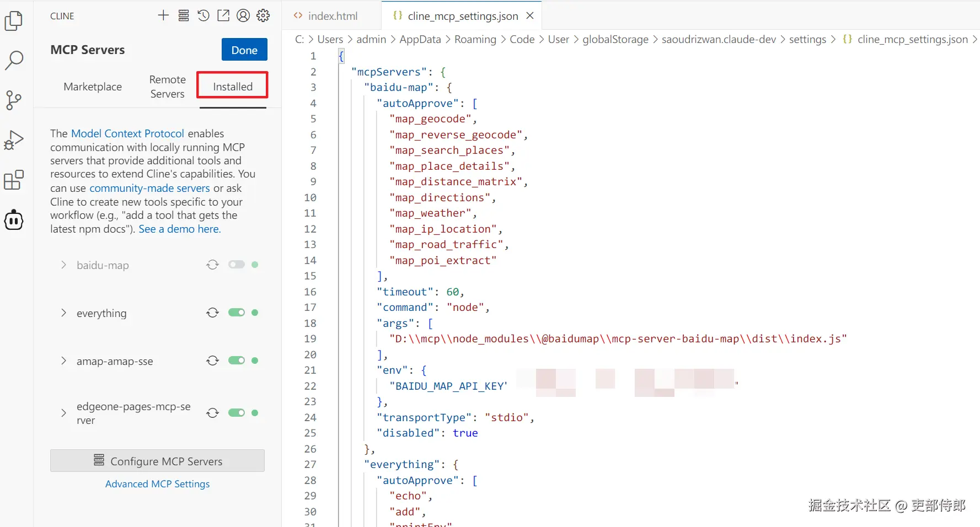Click the "map_weather" string in the editor
The width and height of the screenshot is (980, 527).
point(430,213)
